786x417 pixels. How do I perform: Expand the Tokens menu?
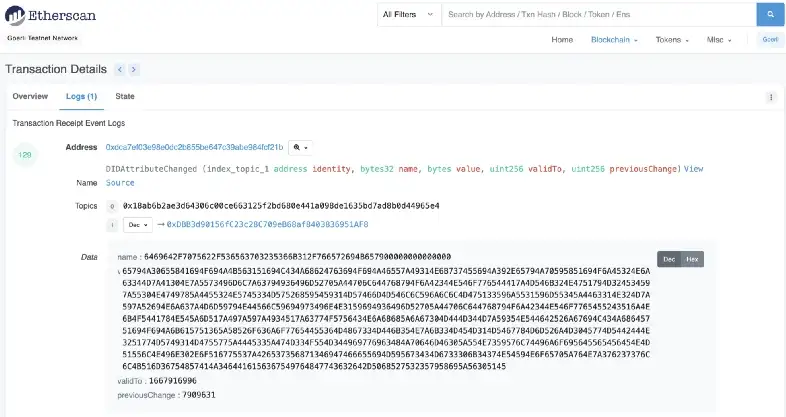coord(672,39)
